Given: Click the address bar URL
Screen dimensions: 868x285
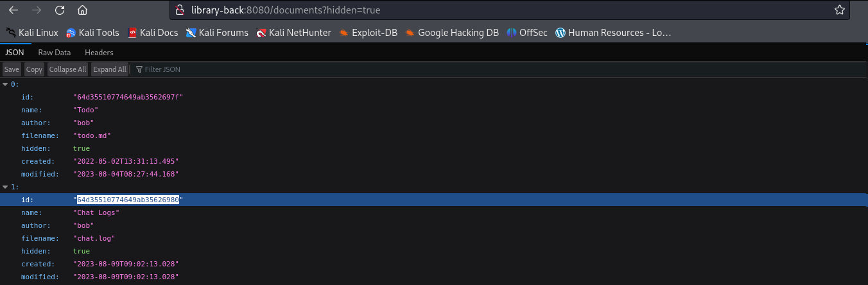Looking at the screenshot, I should click(x=289, y=10).
